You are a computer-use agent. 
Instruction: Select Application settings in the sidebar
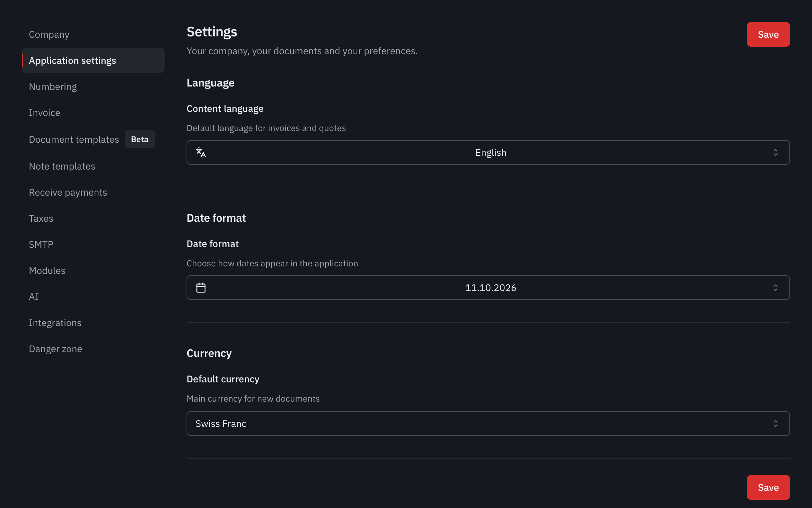93,60
